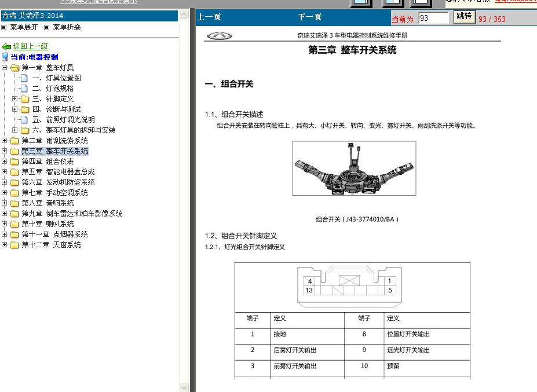Click folder icon of 第六章 发动机防盗系统

pyautogui.click(x=14, y=182)
